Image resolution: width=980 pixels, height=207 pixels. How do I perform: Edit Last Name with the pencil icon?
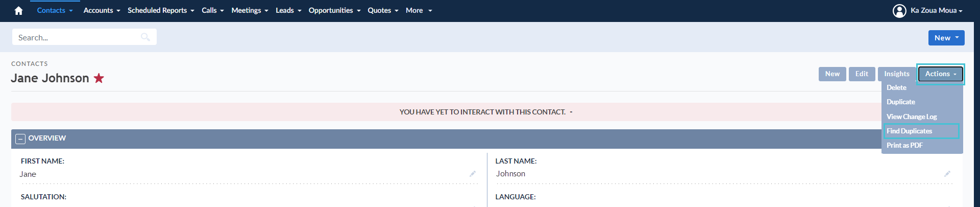point(947,174)
